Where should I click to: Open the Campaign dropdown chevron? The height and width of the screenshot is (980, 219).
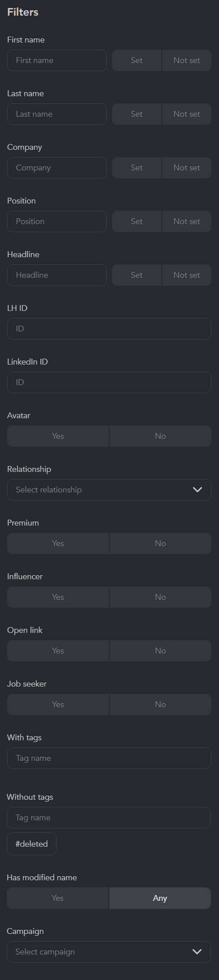[197, 951]
